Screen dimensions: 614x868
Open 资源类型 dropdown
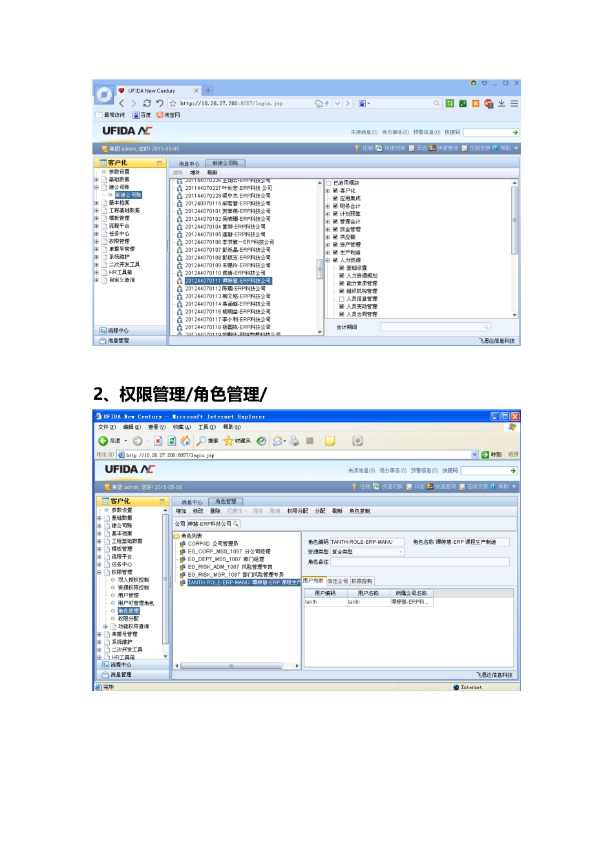point(401,552)
